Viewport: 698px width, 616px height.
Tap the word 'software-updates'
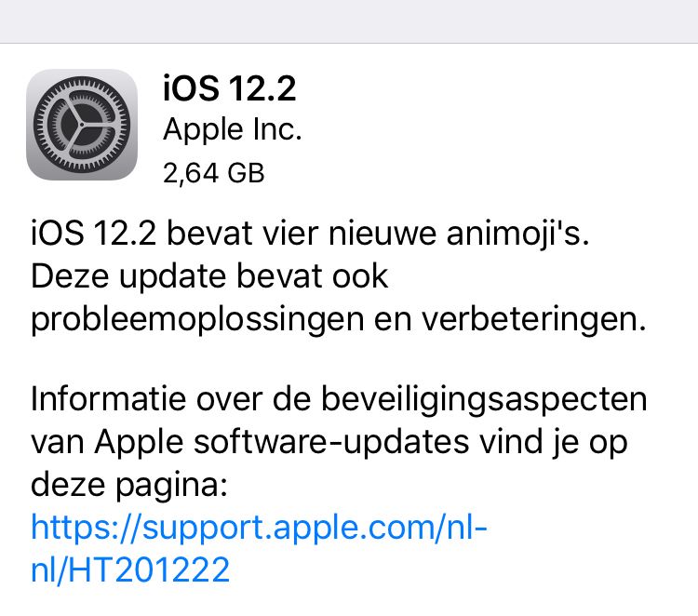[x=331, y=442]
